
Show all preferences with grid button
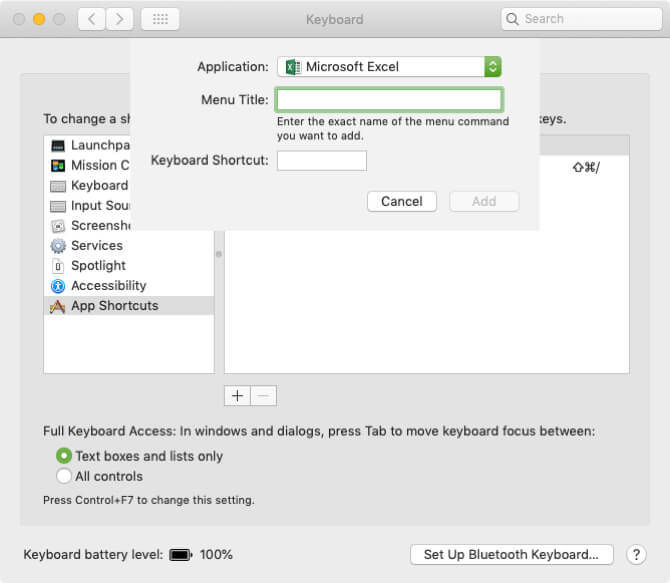pyautogui.click(x=160, y=19)
